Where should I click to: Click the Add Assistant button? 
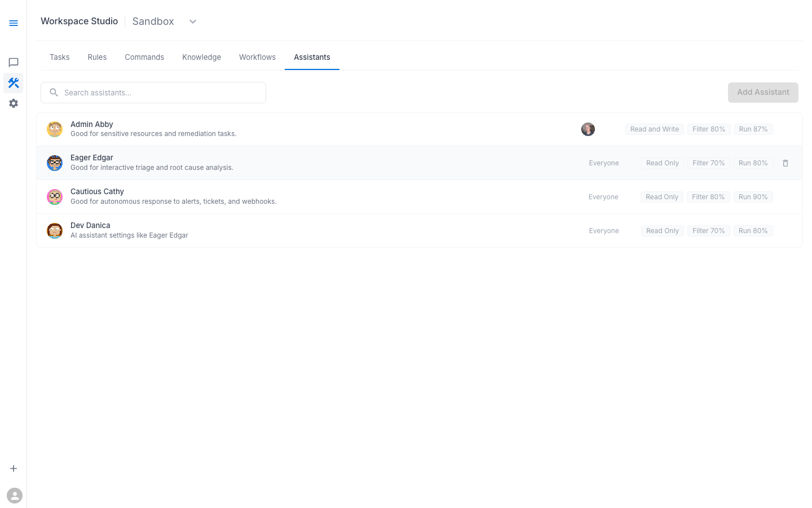coord(763,93)
